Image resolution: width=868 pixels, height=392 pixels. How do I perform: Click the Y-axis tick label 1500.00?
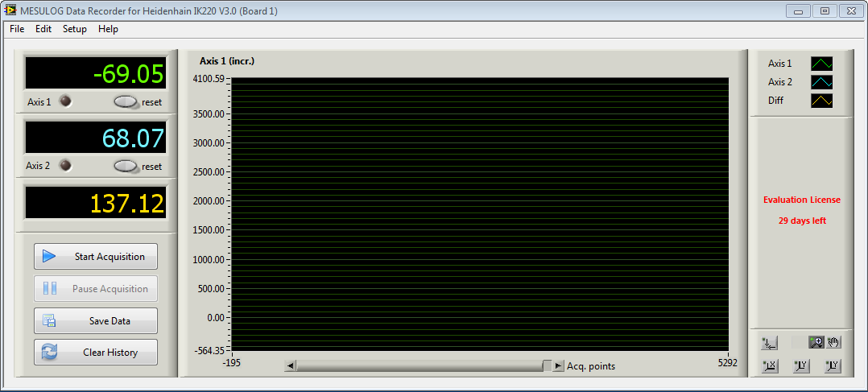[x=209, y=229]
